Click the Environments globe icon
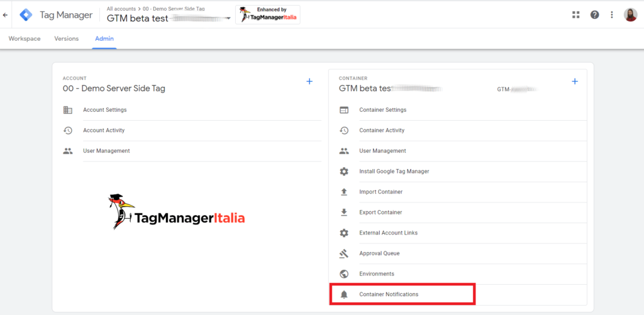 [x=344, y=274]
